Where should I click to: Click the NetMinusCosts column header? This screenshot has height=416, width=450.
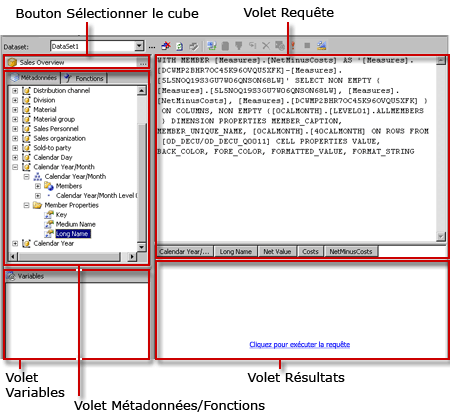pyautogui.click(x=351, y=252)
